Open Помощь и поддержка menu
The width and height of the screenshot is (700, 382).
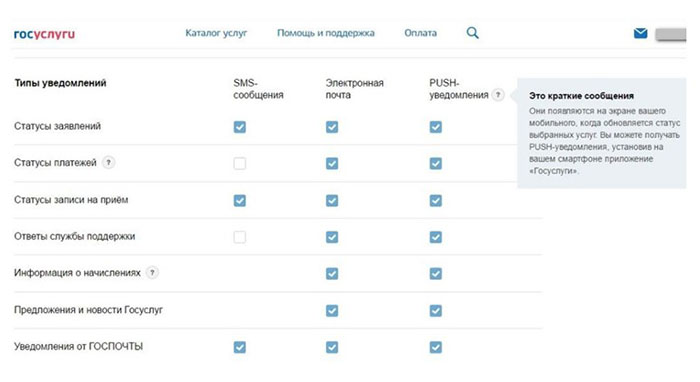(x=325, y=33)
